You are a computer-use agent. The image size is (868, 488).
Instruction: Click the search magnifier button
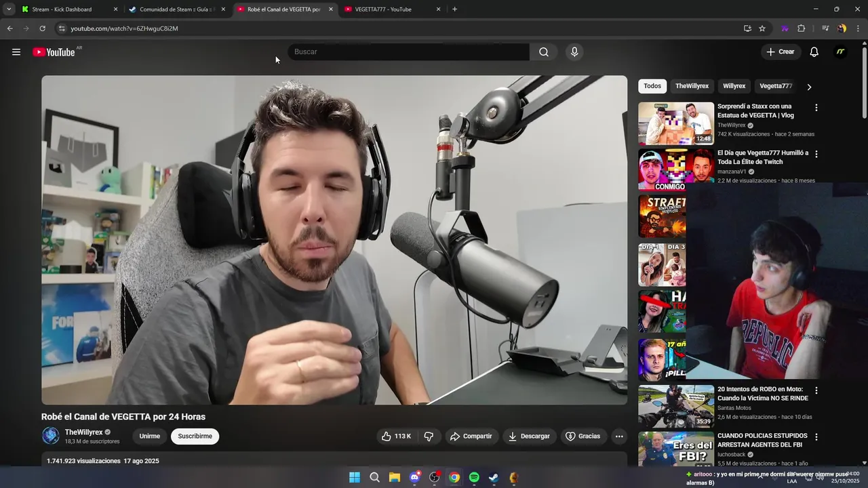click(x=544, y=52)
